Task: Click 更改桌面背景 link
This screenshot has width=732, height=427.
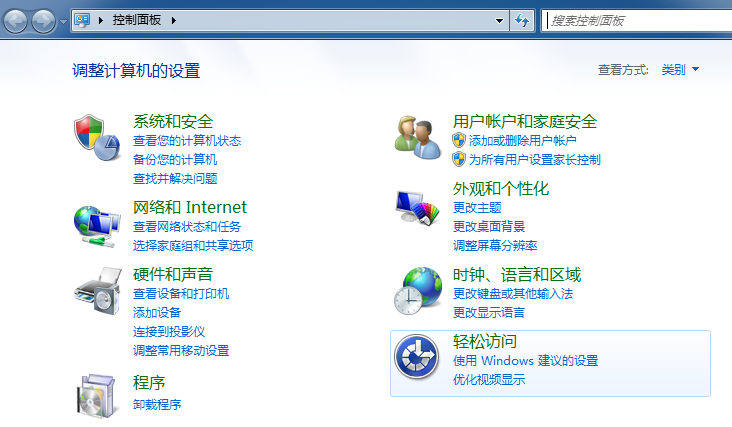Action: (x=489, y=226)
